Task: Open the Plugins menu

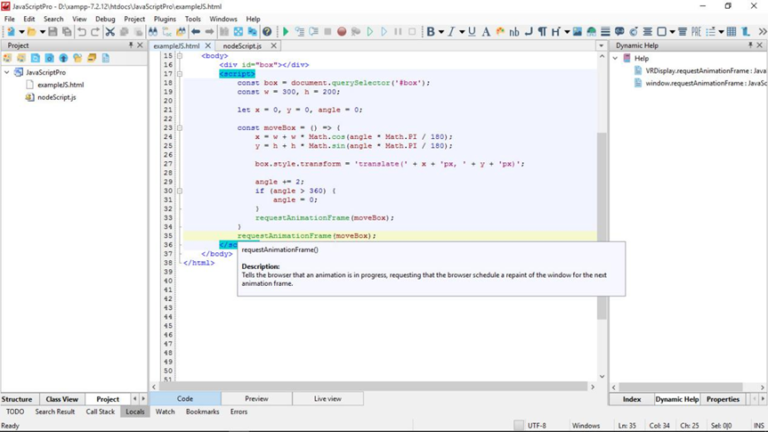Action: [165, 19]
